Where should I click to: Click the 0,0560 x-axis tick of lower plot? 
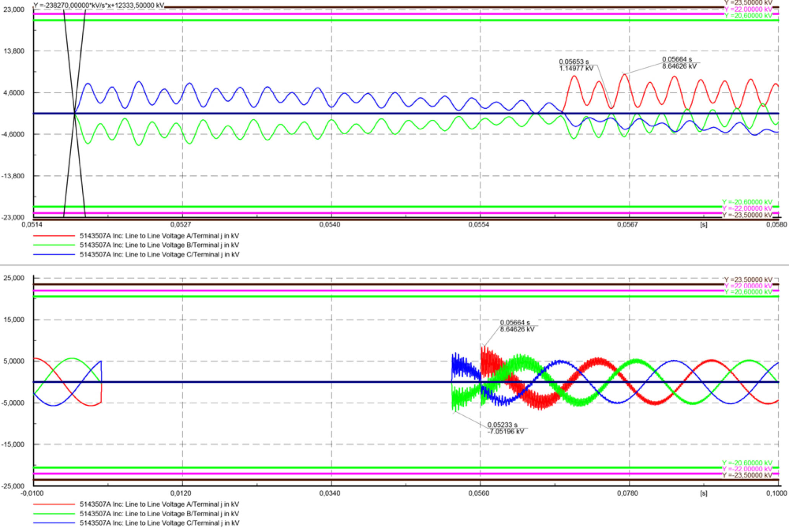tap(479, 493)
